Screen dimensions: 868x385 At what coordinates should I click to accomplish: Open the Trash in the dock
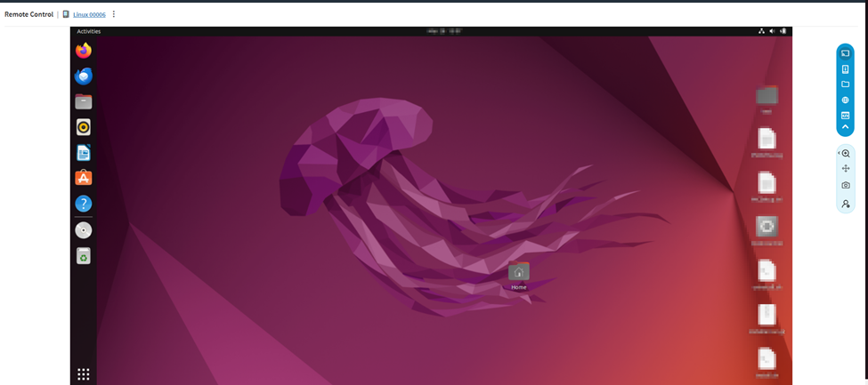(x=84, y=256)
